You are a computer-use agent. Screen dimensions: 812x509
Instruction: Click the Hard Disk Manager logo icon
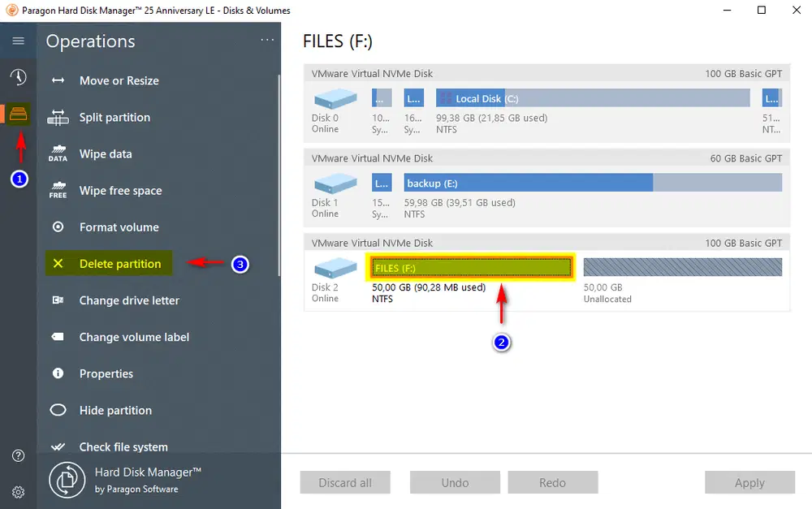(67, 480)
